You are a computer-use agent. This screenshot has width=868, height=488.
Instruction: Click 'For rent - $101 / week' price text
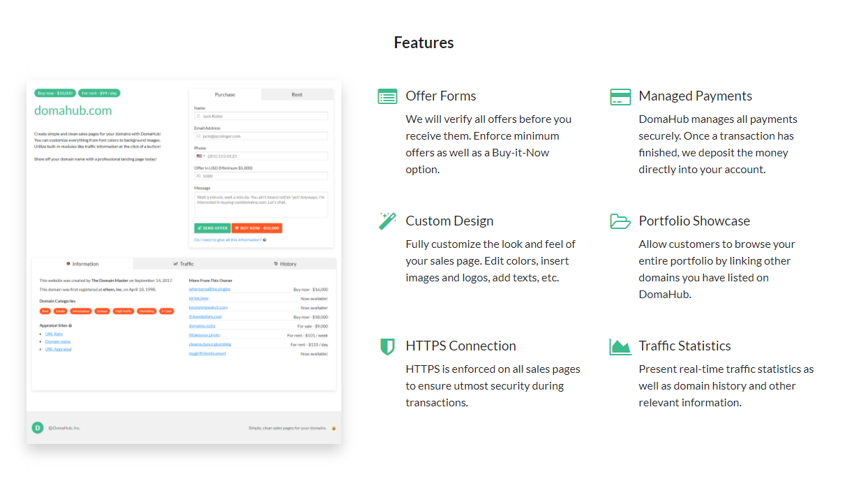(x=308, y=335)
